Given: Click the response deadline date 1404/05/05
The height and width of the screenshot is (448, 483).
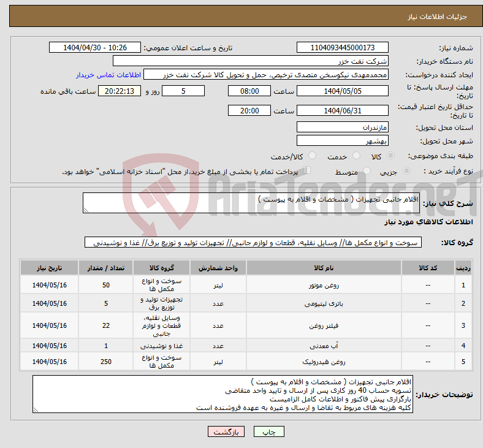Looking at the screenshot, I should click(x=342, y=91).
